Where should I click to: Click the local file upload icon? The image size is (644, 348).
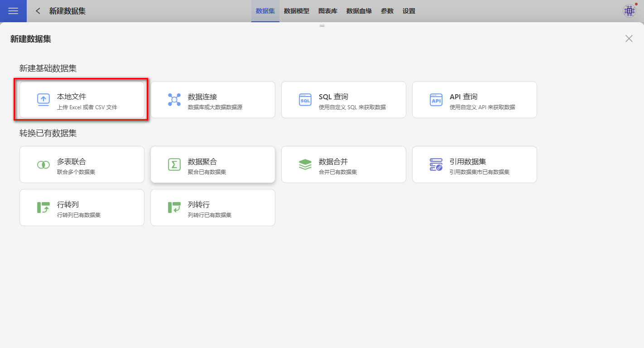click(x=43, y=100)
